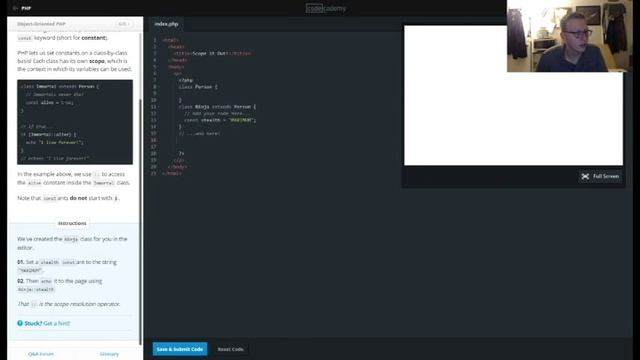This screenshot has height=360, width=640.
Task: Click instruction step 01 text
Action: coord(67,266)
